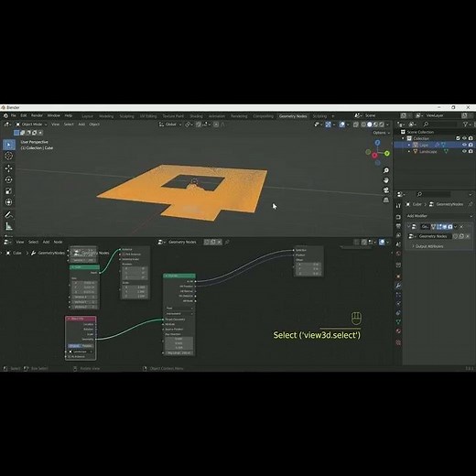
Task: Click GeometryNodes breadcrumb in node editor
Action: click(x=51, y=253)
